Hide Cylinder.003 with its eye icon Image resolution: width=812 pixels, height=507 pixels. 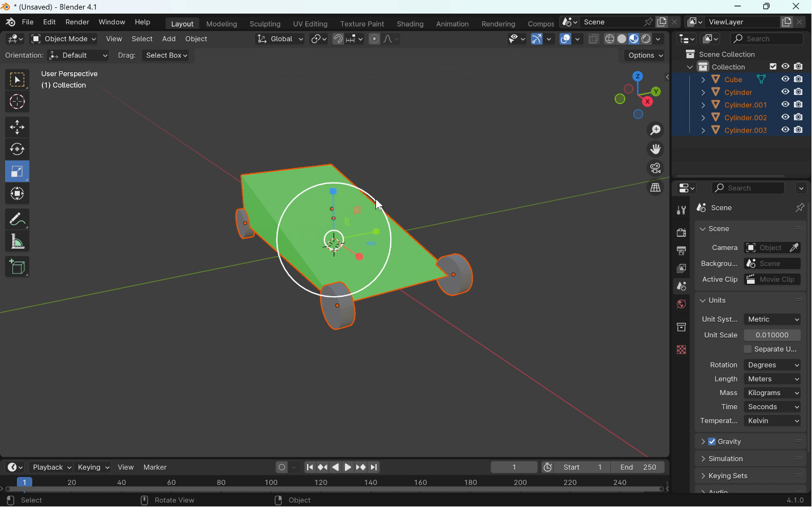(786, 131)
